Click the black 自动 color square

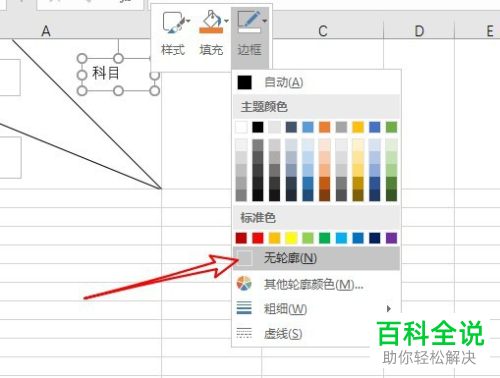coord(244,82)
